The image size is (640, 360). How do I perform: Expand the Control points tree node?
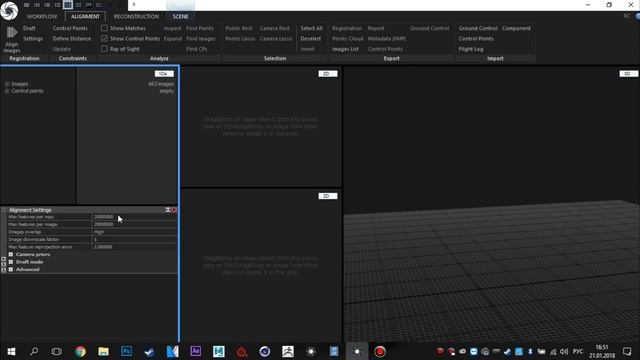[7, 91]
